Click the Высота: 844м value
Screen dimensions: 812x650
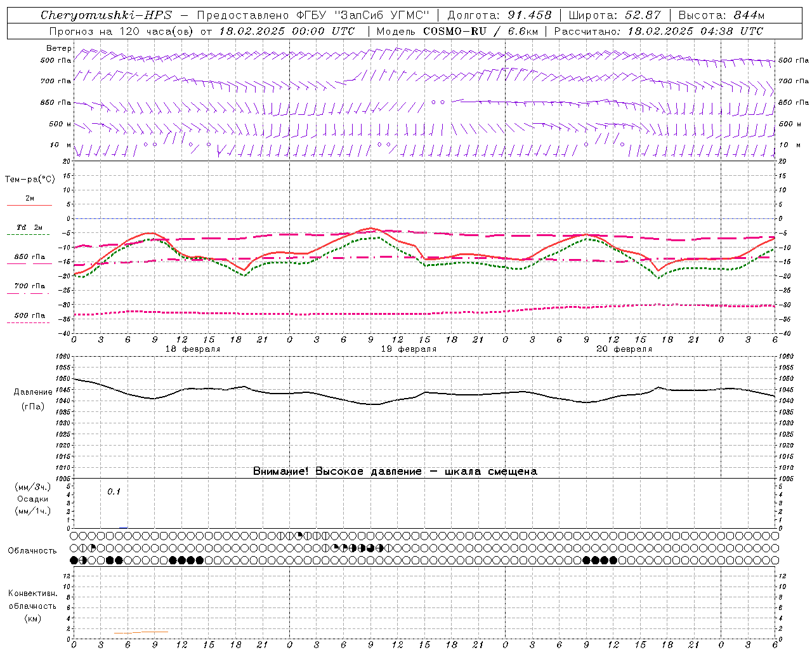click(x=721, y=15)
